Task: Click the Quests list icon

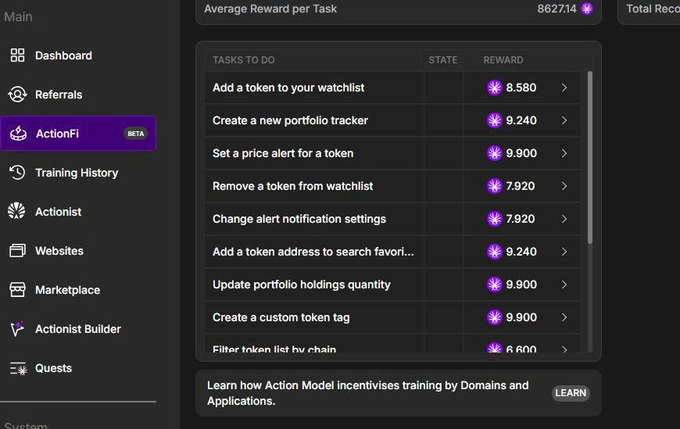Action: pos(18,368)
